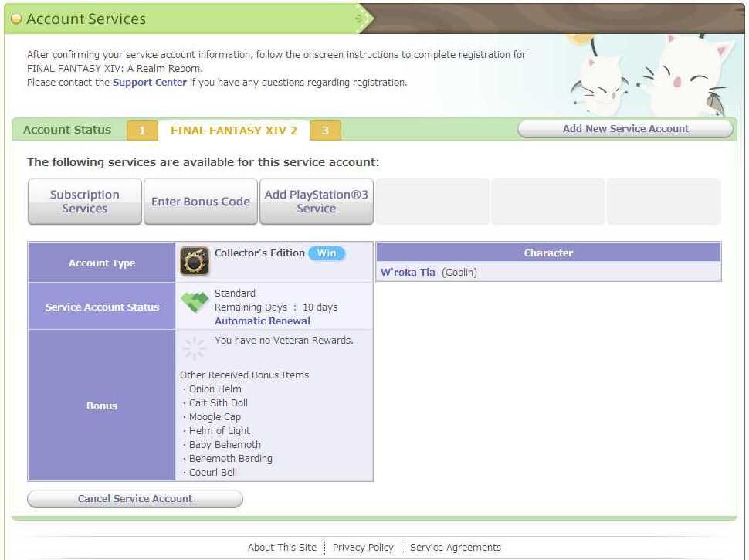Click the Standard subscription type text
749x560 pixels.
click(x=235, y=294)
